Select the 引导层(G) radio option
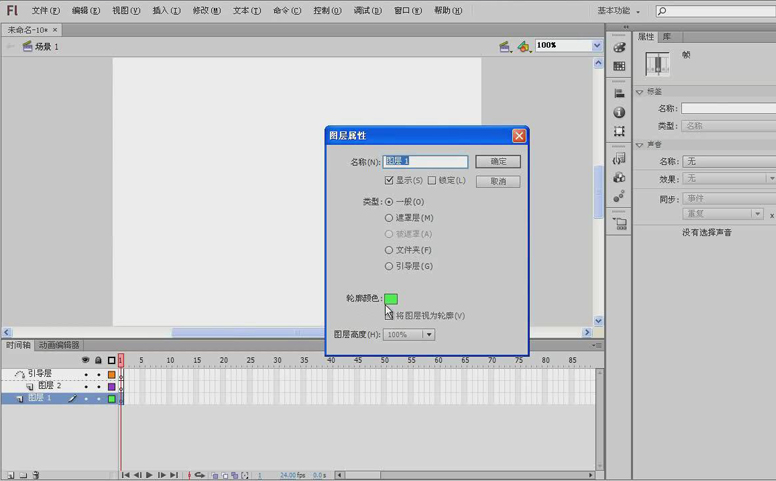Screen dimensions: 776x481 pyautogui.click(x=389, y=266)
